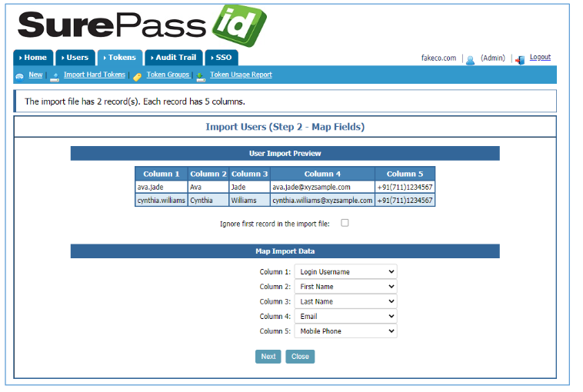The height and width of the screenshot is (392, 583).
Task: Check Ignore first record in import file
Action: (345, 223)
